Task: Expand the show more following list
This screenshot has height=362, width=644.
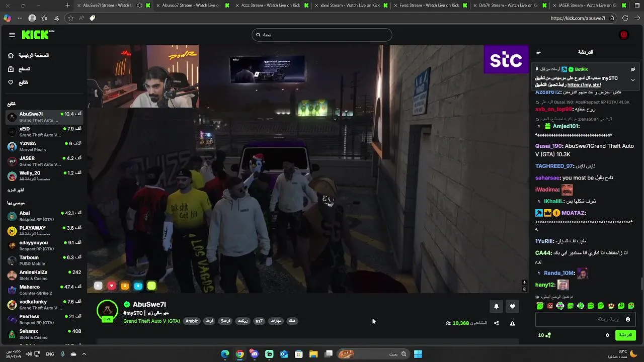Action: point(15,190)
